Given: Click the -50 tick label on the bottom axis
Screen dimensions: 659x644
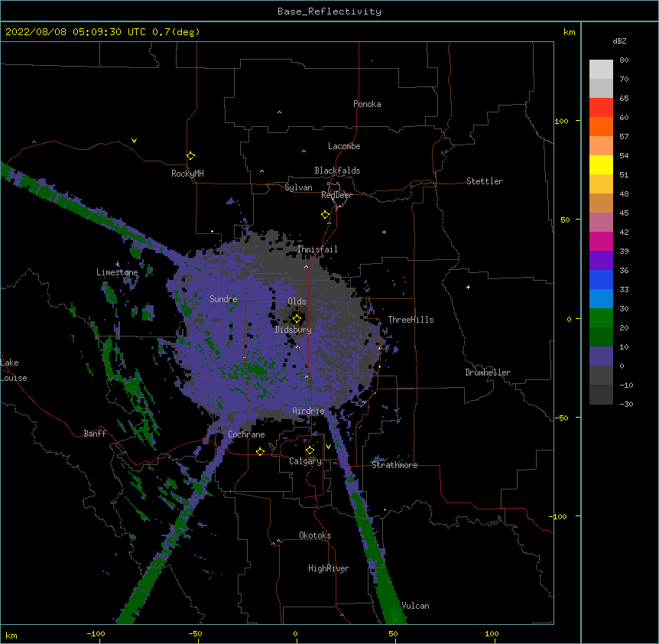Looking at the screenshot, I should pos(196,633).
